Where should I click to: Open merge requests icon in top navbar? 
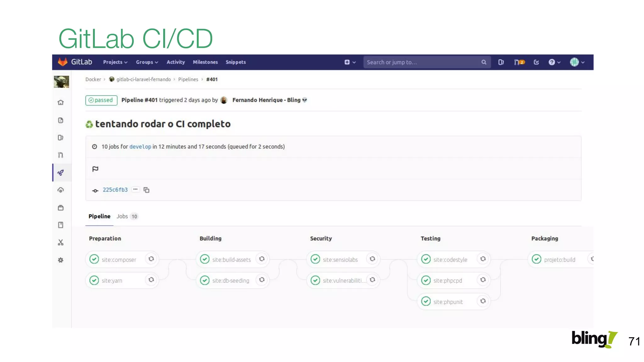point(519,62)
